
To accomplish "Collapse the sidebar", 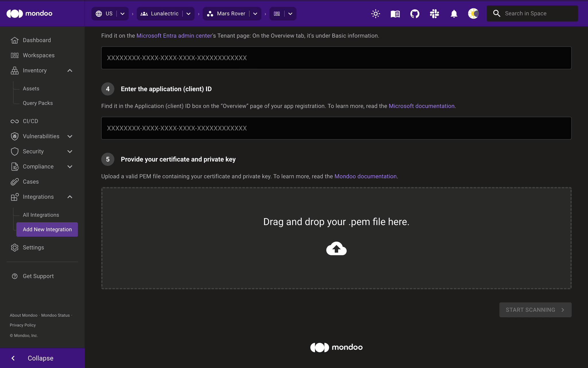I will tap(40, 358).
